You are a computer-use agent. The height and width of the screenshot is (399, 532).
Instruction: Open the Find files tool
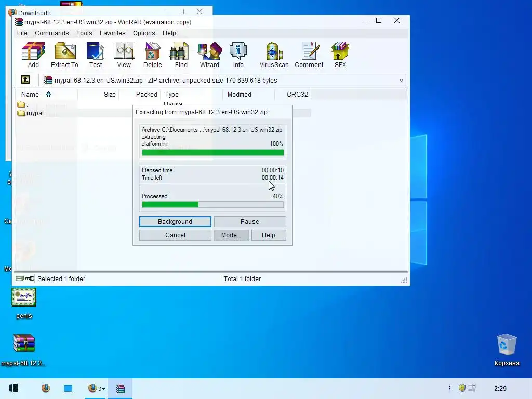[181, 54]
